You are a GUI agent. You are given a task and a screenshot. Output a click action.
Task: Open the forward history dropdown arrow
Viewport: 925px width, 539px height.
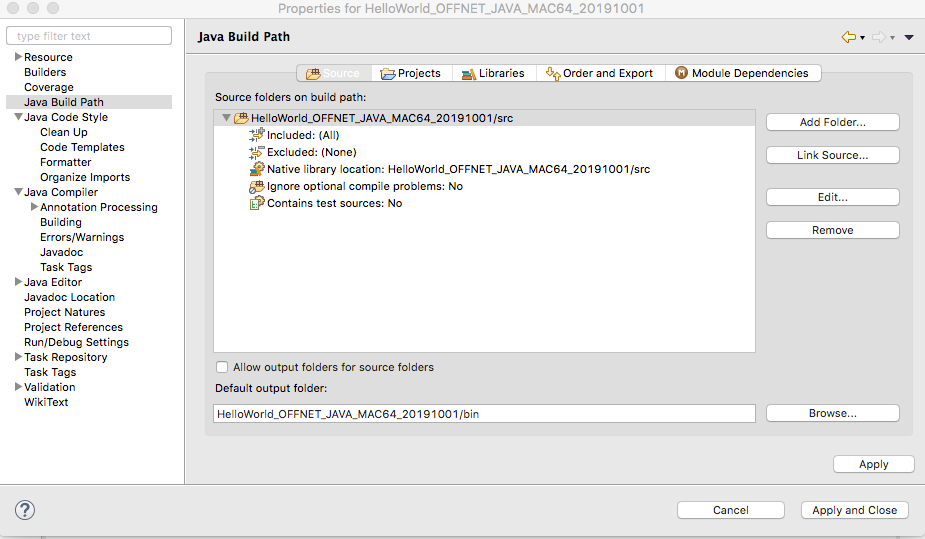[x=893, y=38]
